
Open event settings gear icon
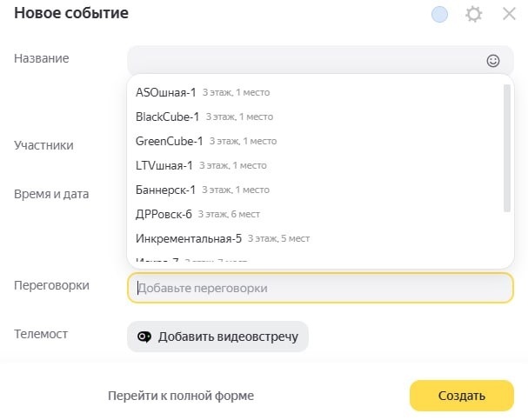coord(473,14)
